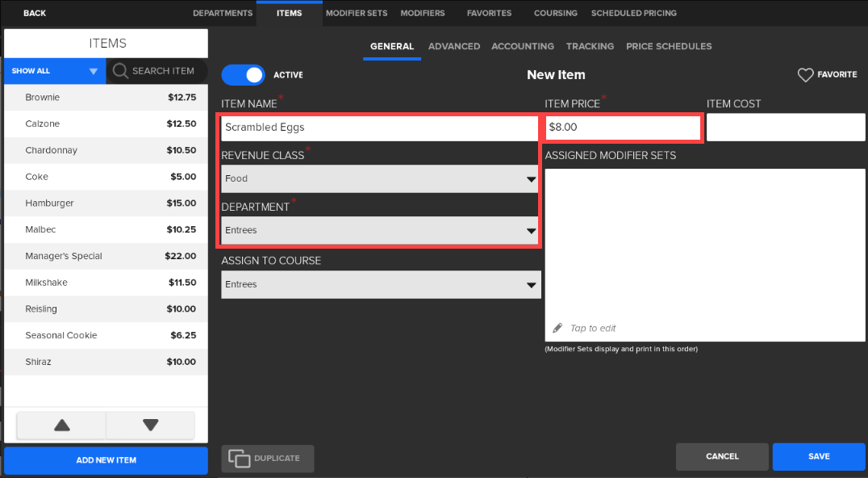Open the Modifier Sets menu tab
This screenshot has height=478, width=868.
click(x=357, y=14)
